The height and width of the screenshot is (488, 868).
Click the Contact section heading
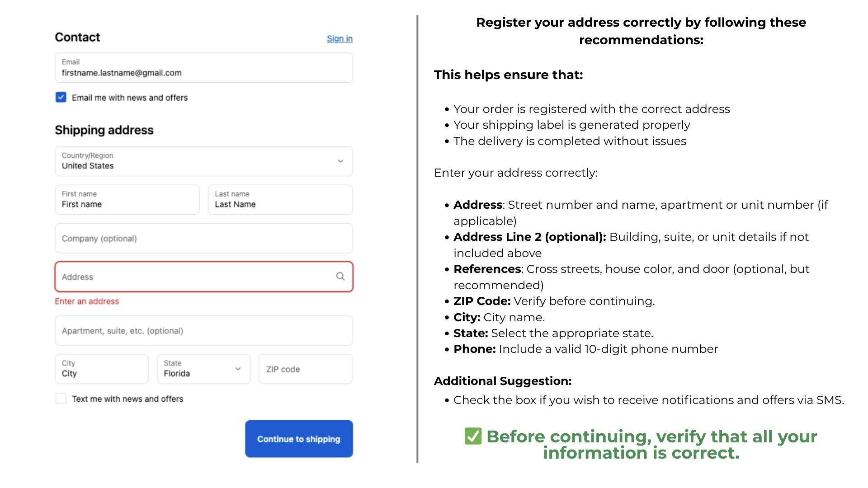coord(77,37)
